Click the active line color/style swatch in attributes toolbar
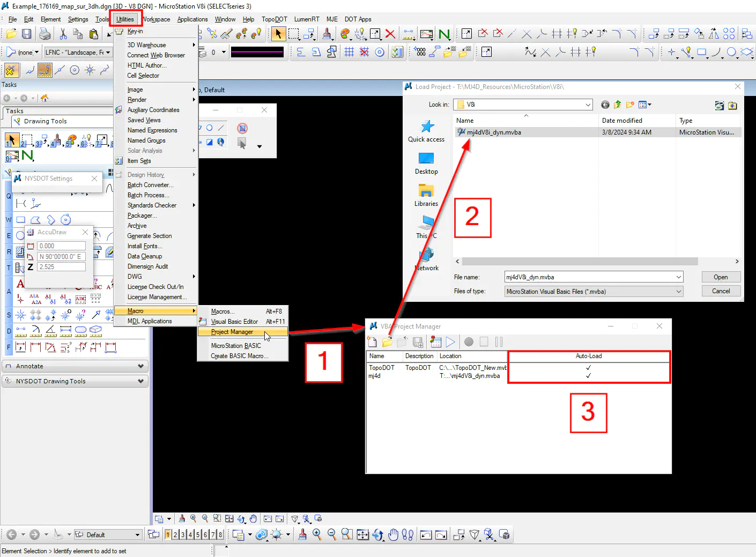Screen dimensions: 756x557 pos(257,53)
